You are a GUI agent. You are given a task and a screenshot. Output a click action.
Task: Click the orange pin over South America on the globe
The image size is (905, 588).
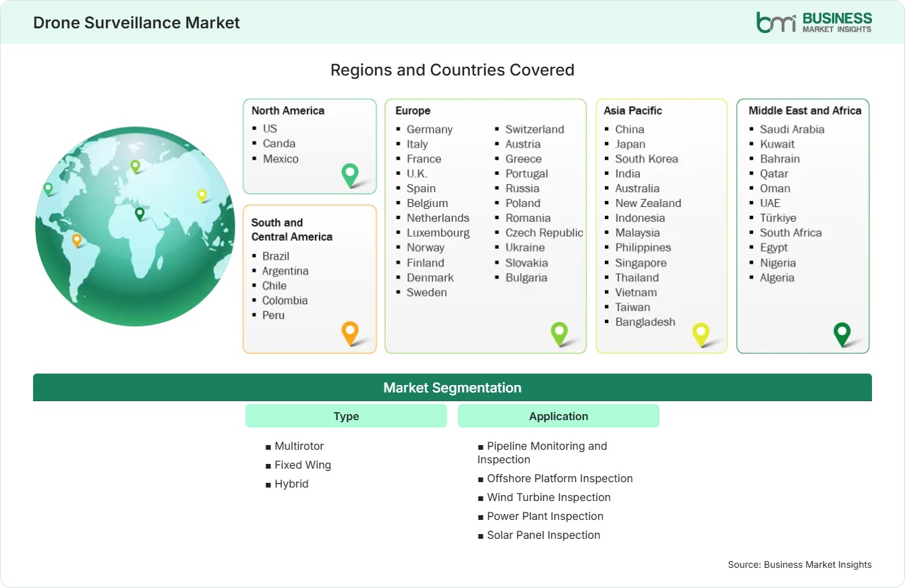(x=77, y=240)
